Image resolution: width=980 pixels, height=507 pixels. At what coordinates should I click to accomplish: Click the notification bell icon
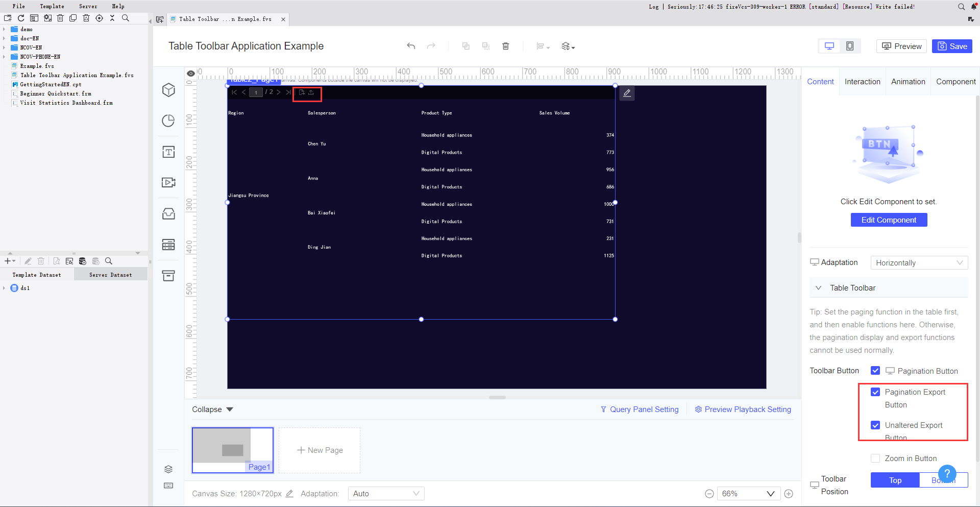[973, 7]
